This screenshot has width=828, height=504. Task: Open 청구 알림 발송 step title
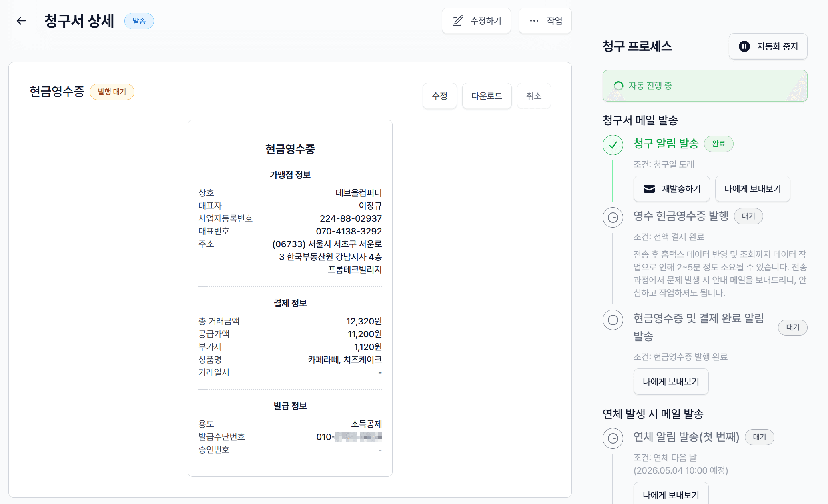666,144
